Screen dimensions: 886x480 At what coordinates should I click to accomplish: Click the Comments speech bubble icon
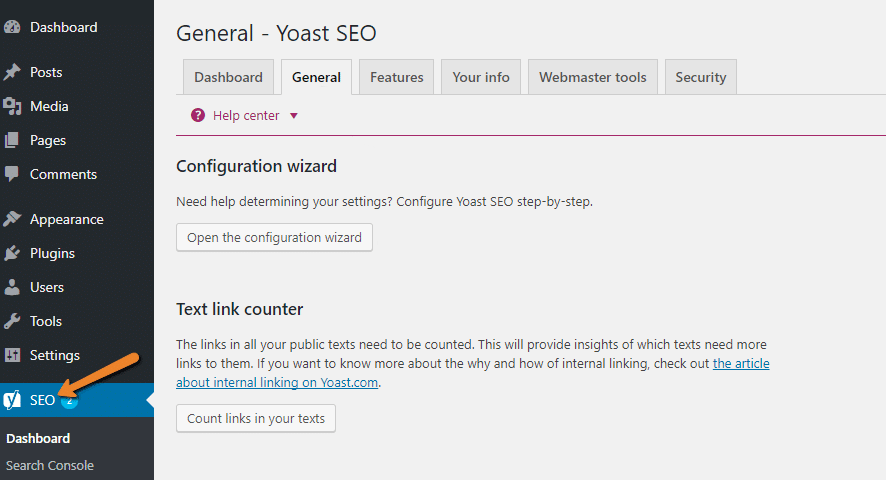point(11,174)
